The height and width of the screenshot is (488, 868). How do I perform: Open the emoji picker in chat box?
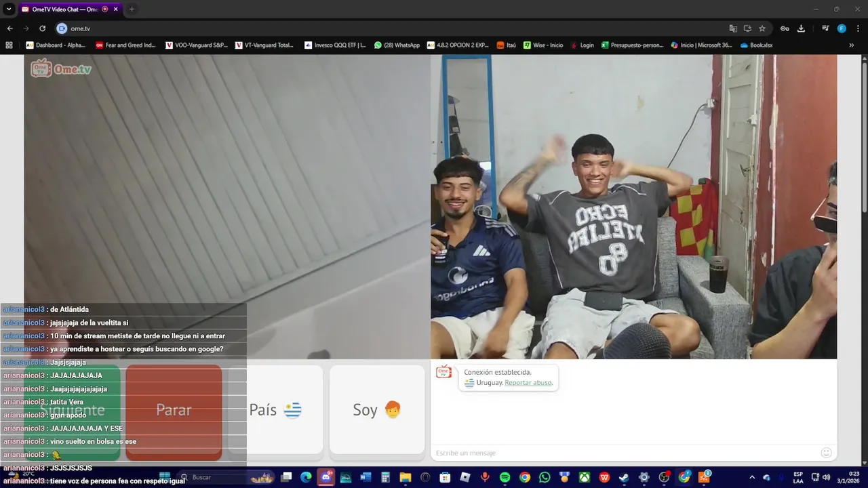pos(826,453)
